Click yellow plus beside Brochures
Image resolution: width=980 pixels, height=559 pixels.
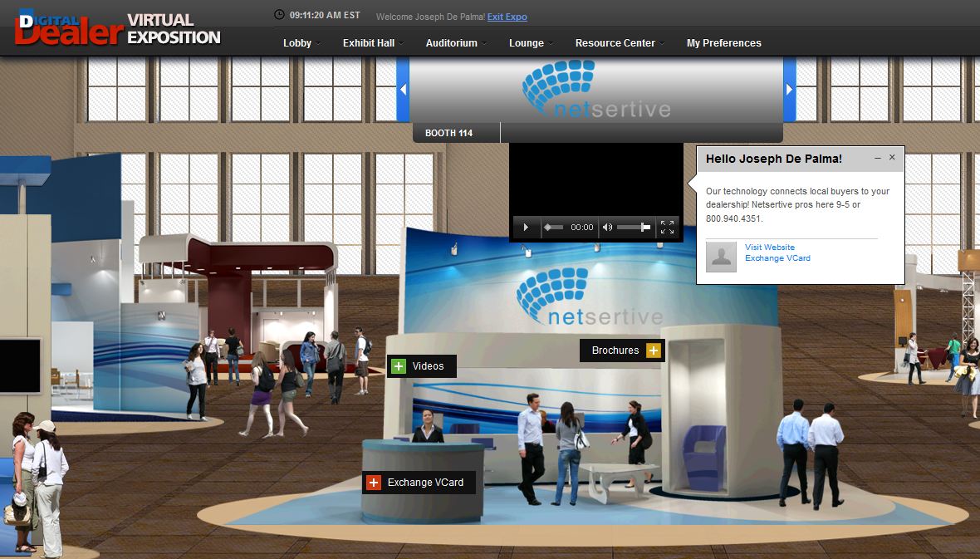pos(653,351)
